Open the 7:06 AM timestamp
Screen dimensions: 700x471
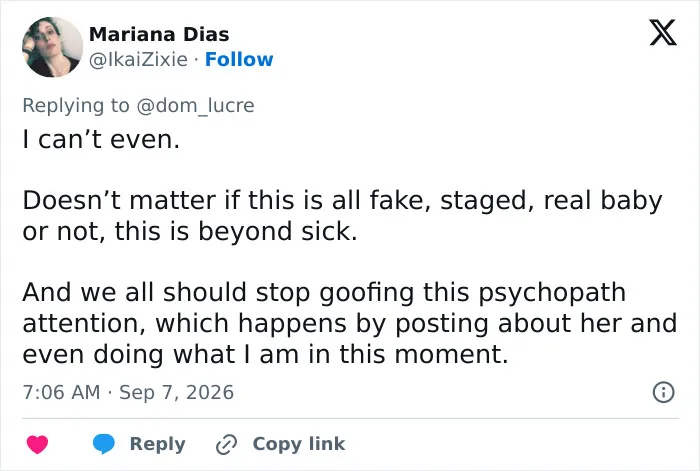(61, 392)
